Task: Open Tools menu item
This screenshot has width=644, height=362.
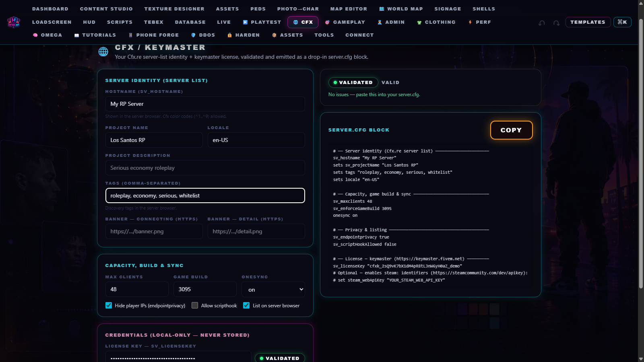Action: point(324,35)
